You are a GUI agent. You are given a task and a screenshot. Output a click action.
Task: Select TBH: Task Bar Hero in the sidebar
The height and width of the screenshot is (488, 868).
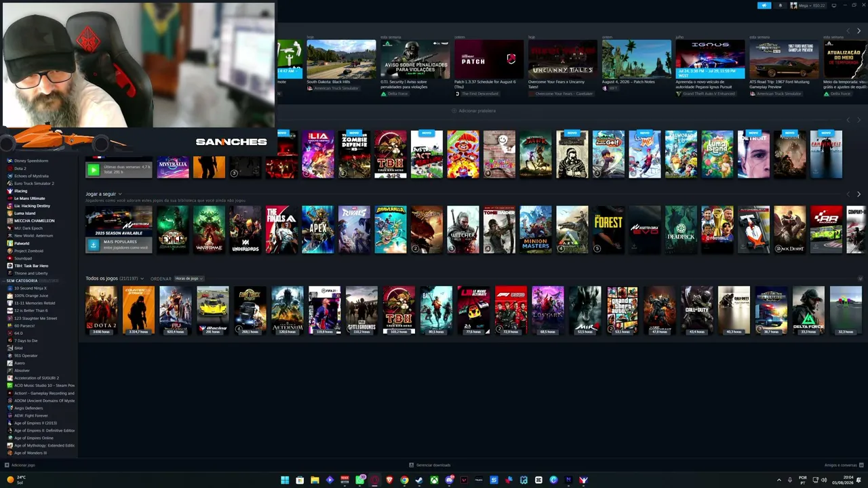[31, 266]
